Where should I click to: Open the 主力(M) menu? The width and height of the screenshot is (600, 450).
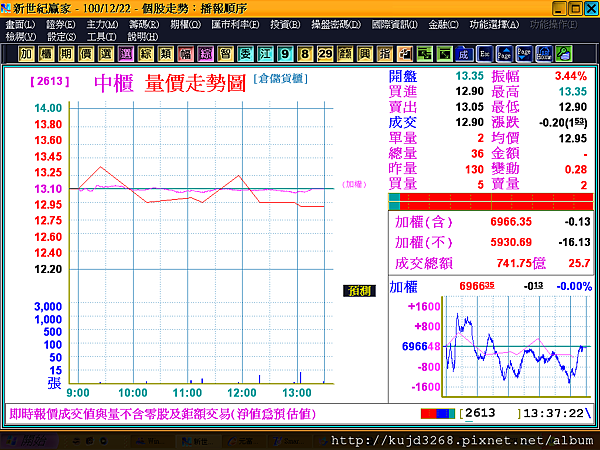coord(102,24)
